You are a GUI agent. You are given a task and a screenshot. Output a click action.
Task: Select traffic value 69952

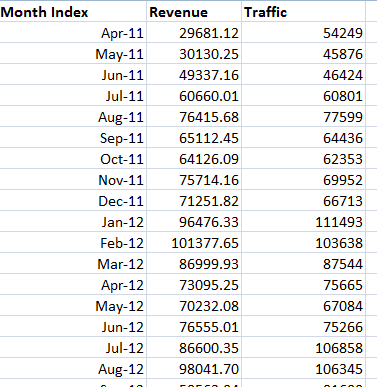pos(303,180)
